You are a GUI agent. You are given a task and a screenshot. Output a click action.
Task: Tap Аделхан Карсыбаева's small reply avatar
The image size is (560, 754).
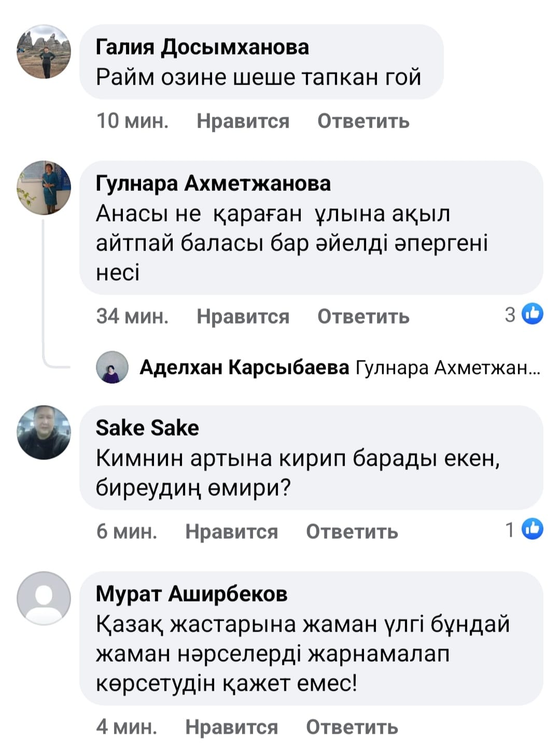click(x=112, y=367)
